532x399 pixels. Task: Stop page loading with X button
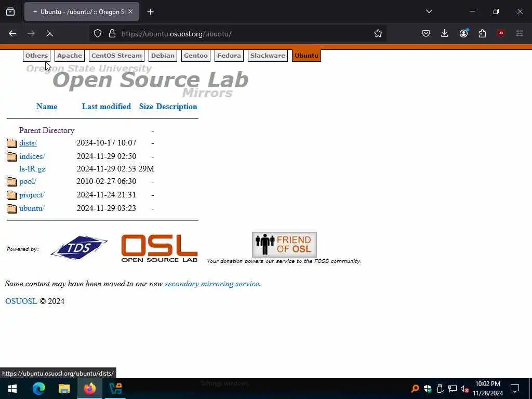pyautogui.click(x=49, y=34)
